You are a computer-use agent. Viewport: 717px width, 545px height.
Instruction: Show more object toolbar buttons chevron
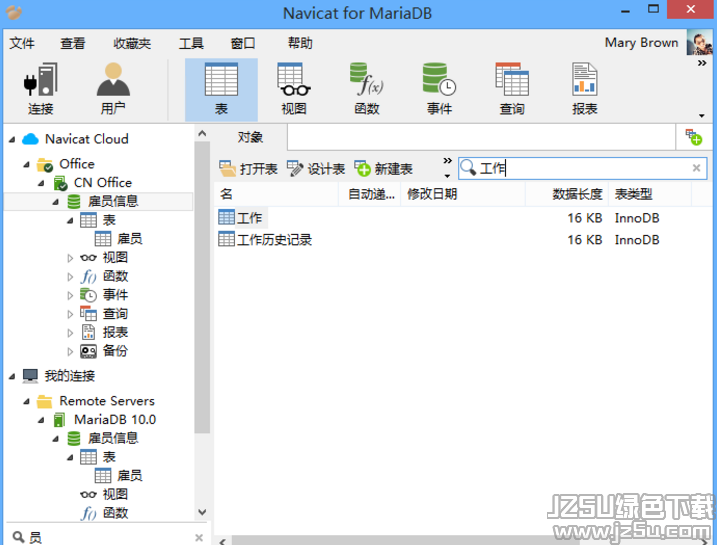click(447, 161)
